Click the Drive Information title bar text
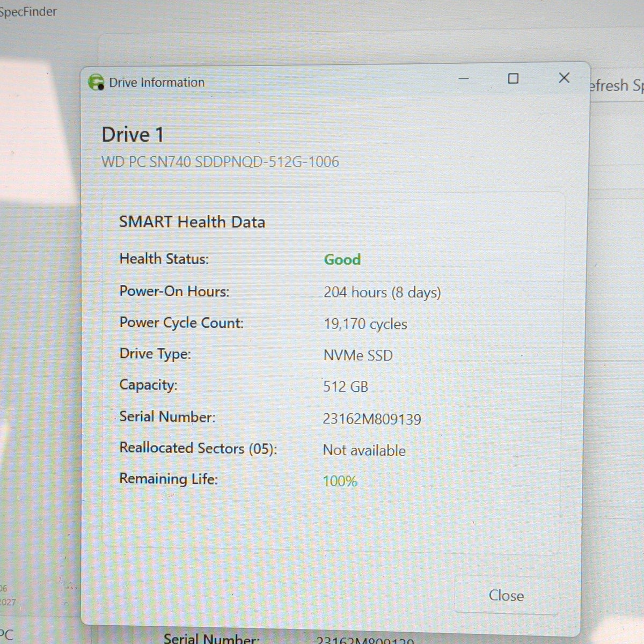The image size is (644, 644). tap(157, 83)
